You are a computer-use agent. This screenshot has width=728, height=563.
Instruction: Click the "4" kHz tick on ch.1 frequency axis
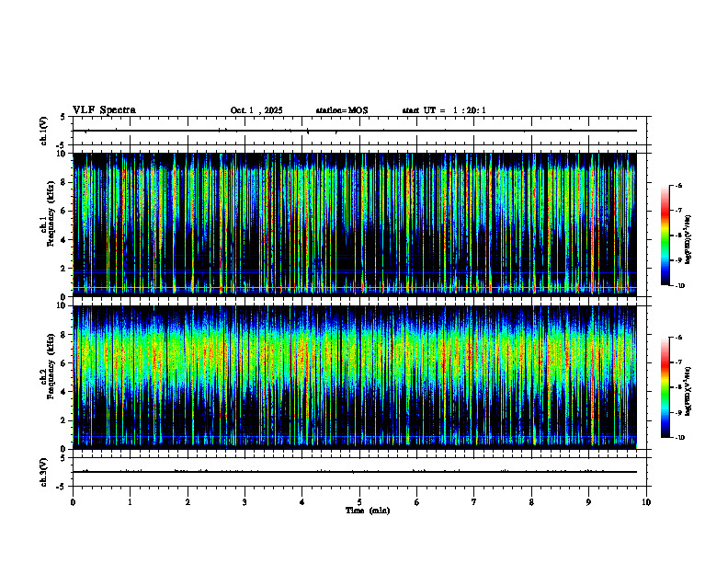63,240
